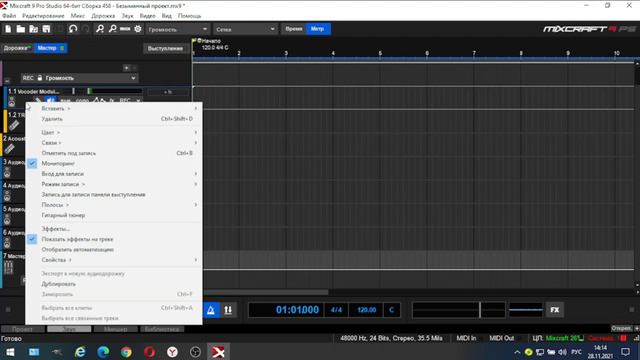This screenshot has width=640, height=360.
Task: Choose Удалить from the context menu
Action: pyautogui.click(x=114, y=119)
